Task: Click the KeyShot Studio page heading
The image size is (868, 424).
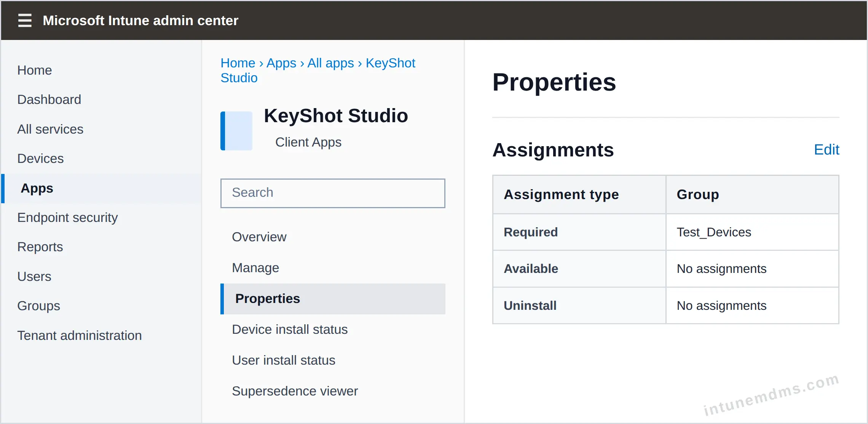Action: pyautogui.click(x=336, y=116)
